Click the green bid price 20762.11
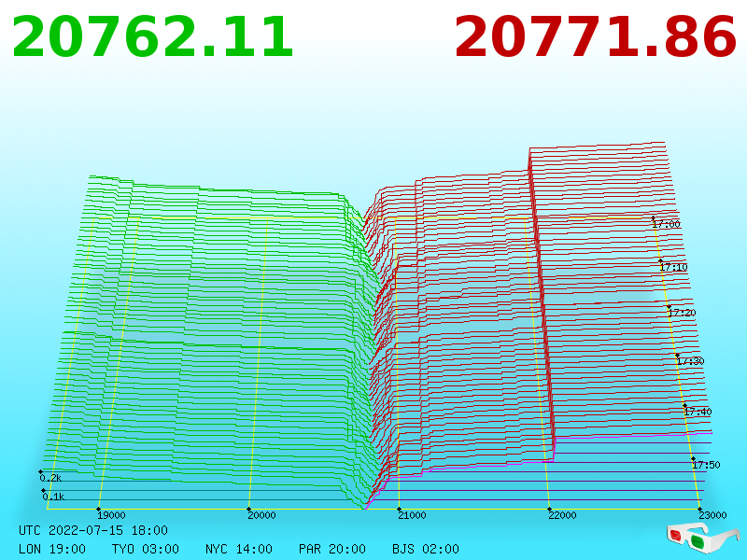This screenshot has height=560, width=747. [152, 37]
